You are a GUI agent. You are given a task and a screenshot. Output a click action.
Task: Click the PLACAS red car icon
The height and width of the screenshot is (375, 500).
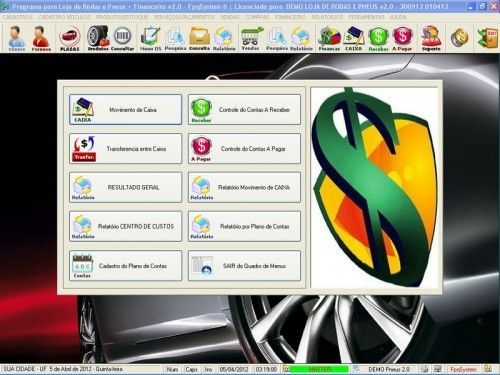coord(70,38)
